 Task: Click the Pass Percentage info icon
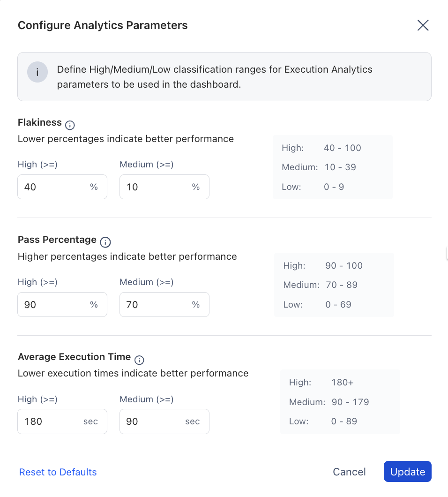coord(105,242)
